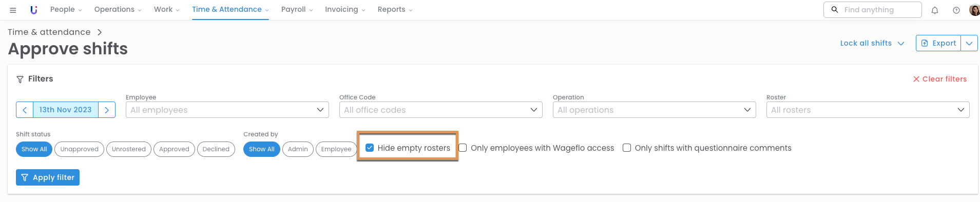Enable Only employees with Wageflo access
Viewport: 980px width, 202px height.
tap(463, 148)
